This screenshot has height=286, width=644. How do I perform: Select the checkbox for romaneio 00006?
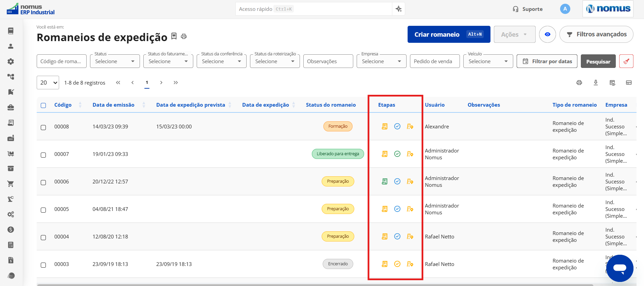tap(43, 182)
